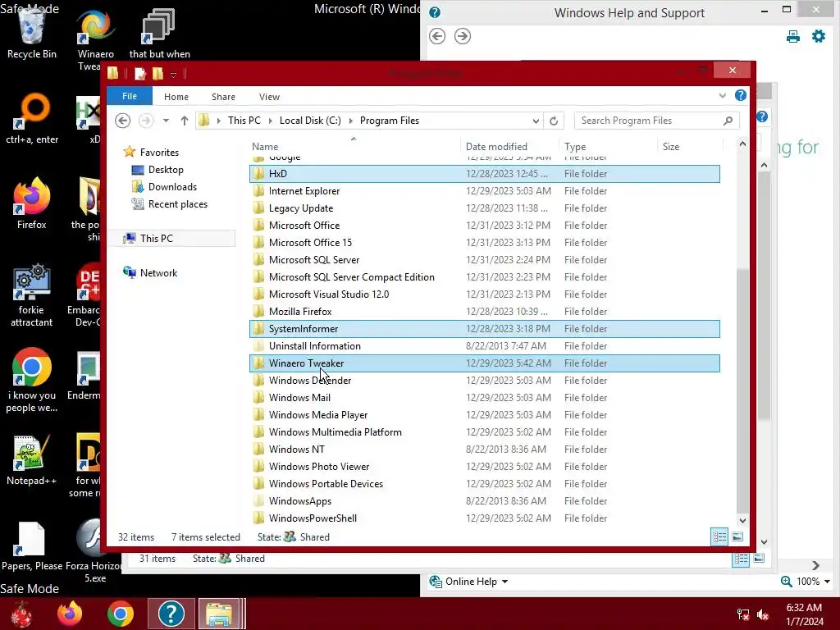Click Help and Support taskbar button
The height and width of the screenshot is (630, 840).
click(x=171, y=614)
